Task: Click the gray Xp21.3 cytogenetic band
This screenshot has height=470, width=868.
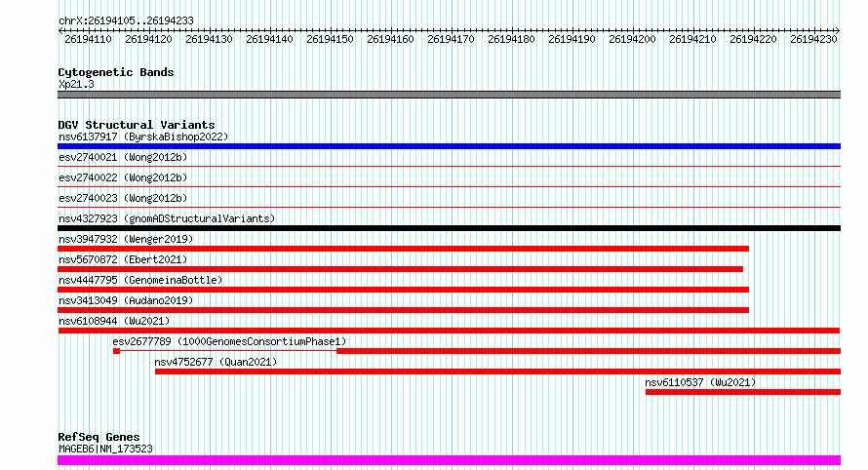Action: click(449, 95)
